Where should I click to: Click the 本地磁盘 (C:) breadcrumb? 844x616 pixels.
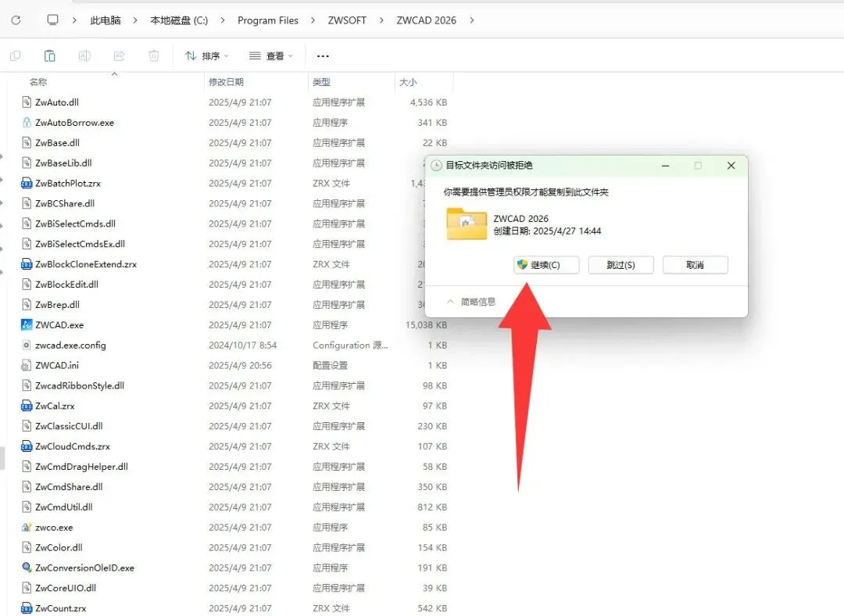coord(179,20)
